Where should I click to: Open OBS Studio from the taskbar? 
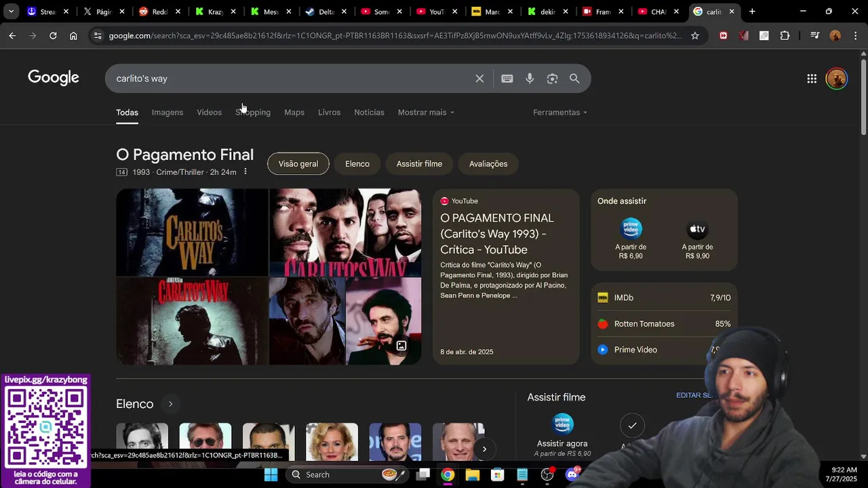pos(547,474)
